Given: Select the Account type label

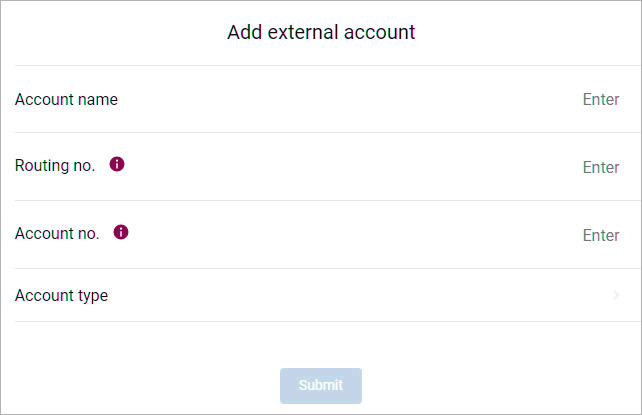Looking at the screenshot, I should [61, 295].
